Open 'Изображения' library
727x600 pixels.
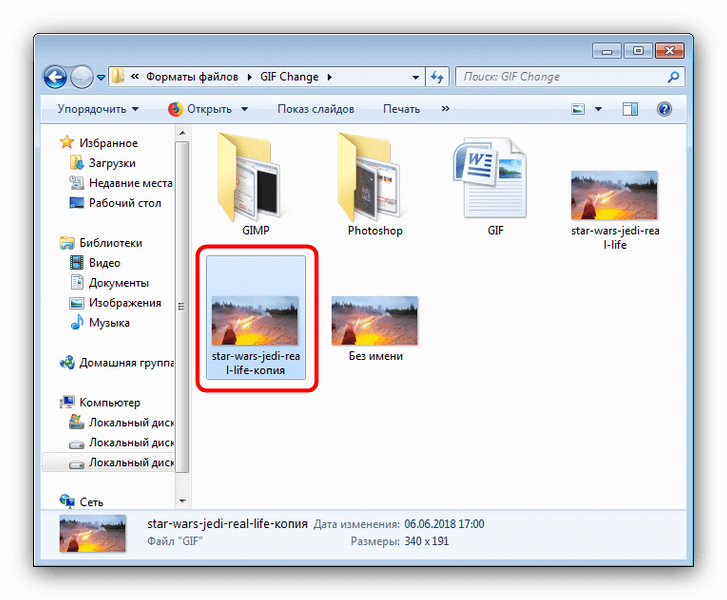pyautogui.click(x=125, y=303)
